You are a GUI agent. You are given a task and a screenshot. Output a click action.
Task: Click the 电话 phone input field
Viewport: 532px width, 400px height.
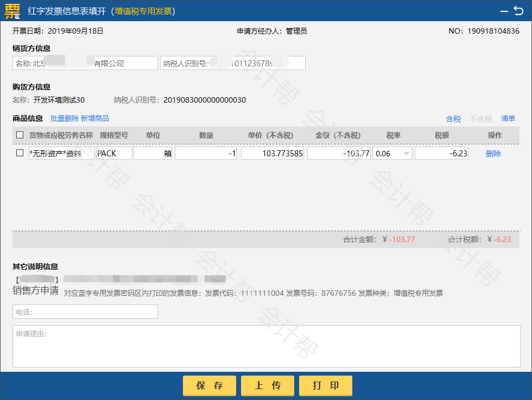point(85,312)
